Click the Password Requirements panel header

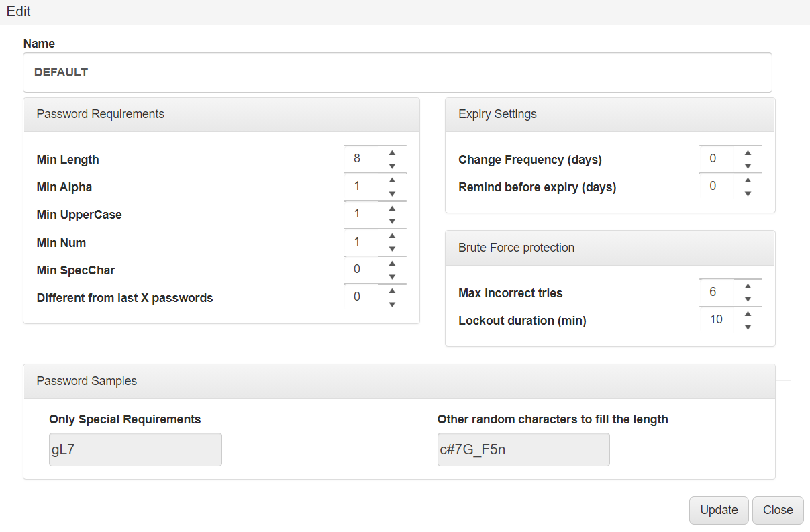[100, 114]
